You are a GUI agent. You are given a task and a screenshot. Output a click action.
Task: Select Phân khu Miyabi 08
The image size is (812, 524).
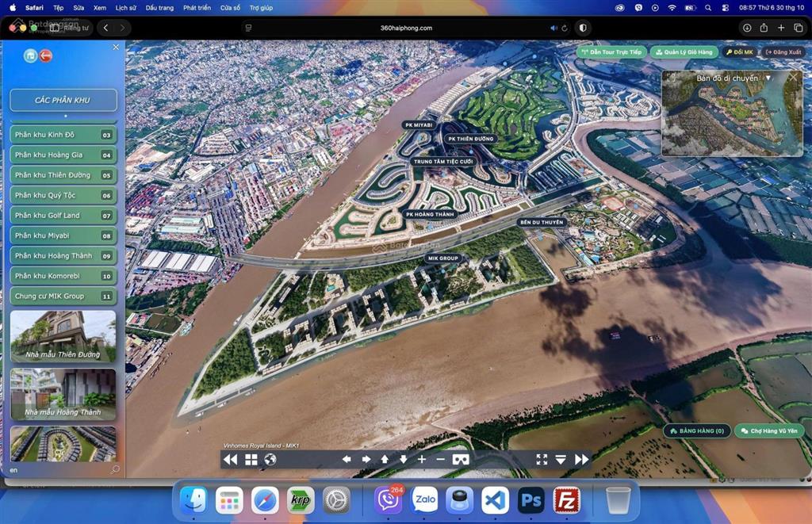(x=63, y=235)
